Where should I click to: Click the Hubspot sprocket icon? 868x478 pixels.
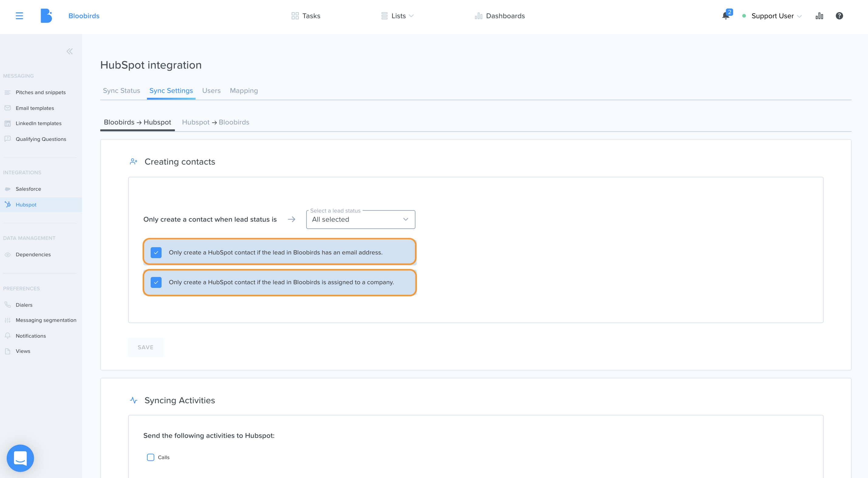tap(7, 204)
